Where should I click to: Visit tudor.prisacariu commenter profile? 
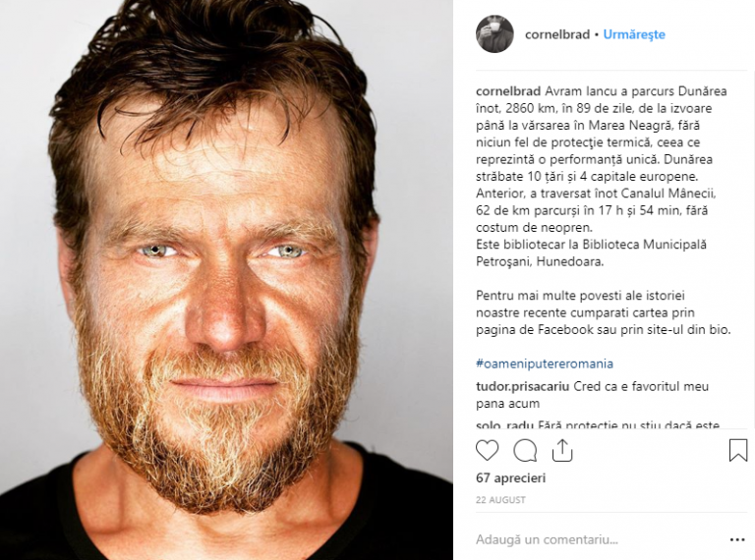pyautogui.click(x=522, y=386)
